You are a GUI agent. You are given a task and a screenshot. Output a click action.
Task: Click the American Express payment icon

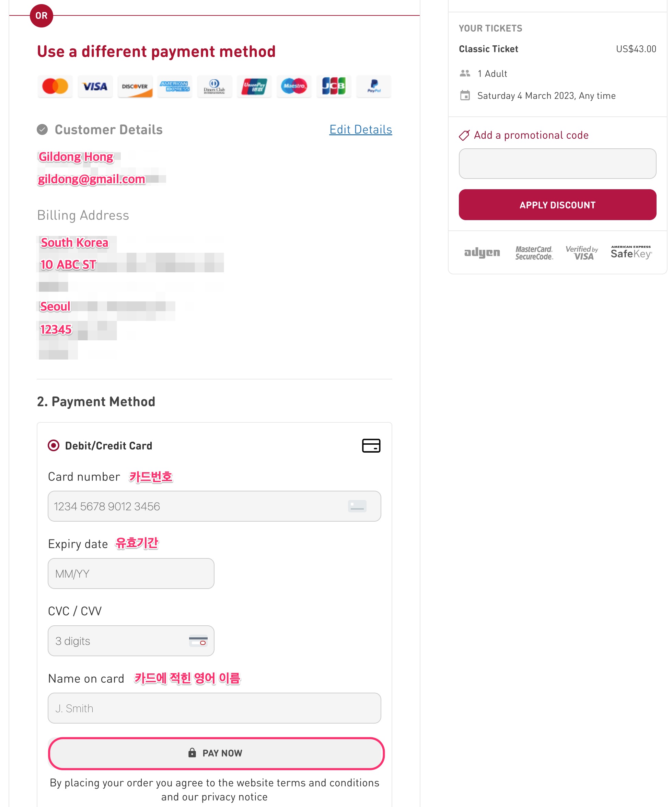[175, 87]
